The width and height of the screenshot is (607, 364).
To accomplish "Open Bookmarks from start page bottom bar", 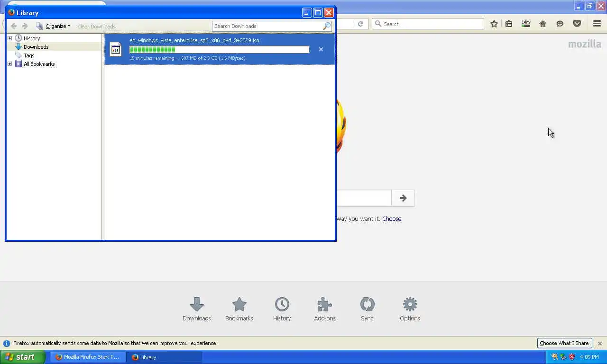I will [239, 309].
